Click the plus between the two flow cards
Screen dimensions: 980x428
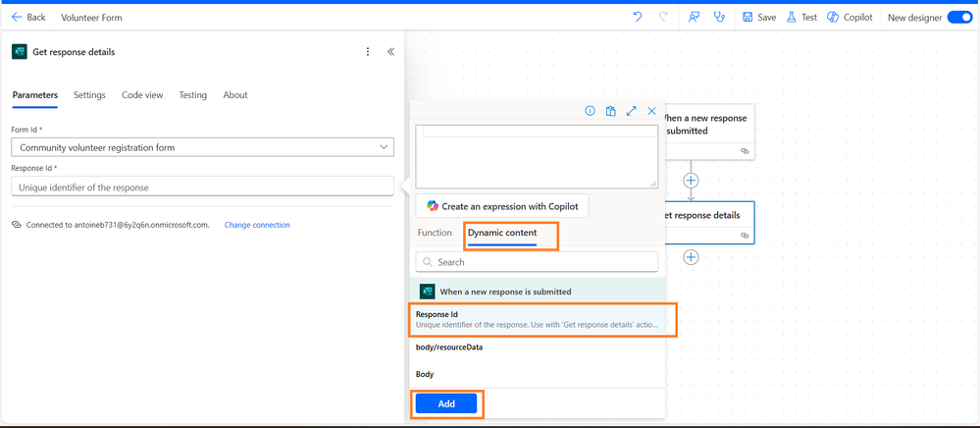click(691, 181)
